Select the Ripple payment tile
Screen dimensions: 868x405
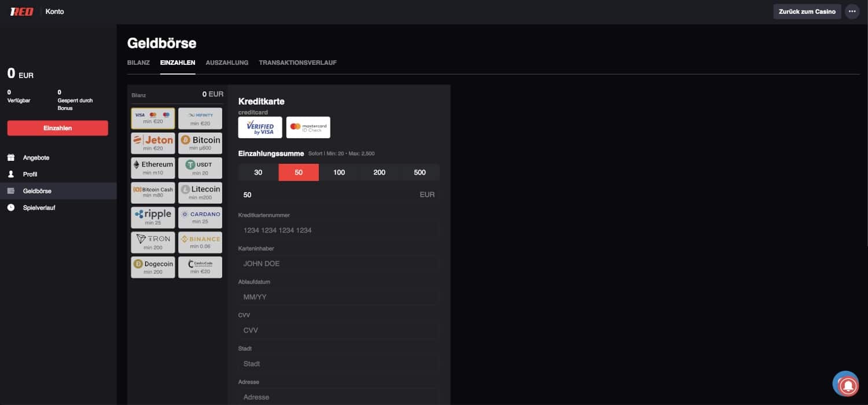[x=153, y=218]
